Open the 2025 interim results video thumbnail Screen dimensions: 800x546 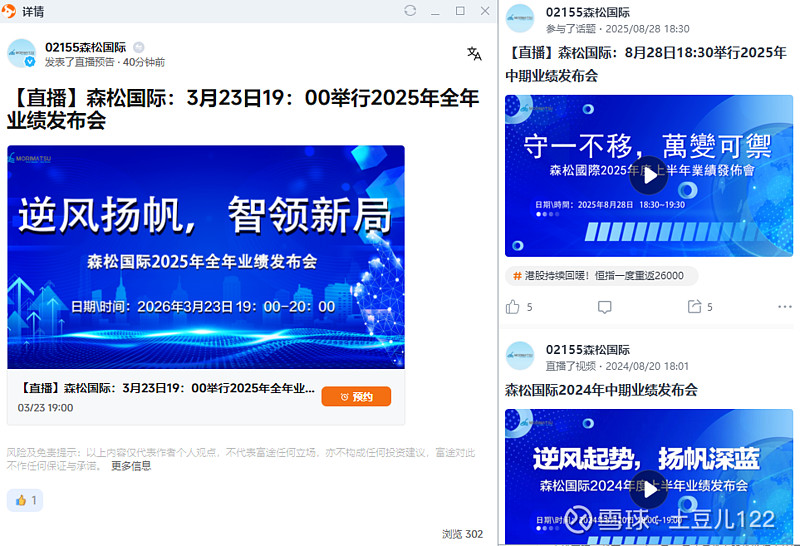649,176
